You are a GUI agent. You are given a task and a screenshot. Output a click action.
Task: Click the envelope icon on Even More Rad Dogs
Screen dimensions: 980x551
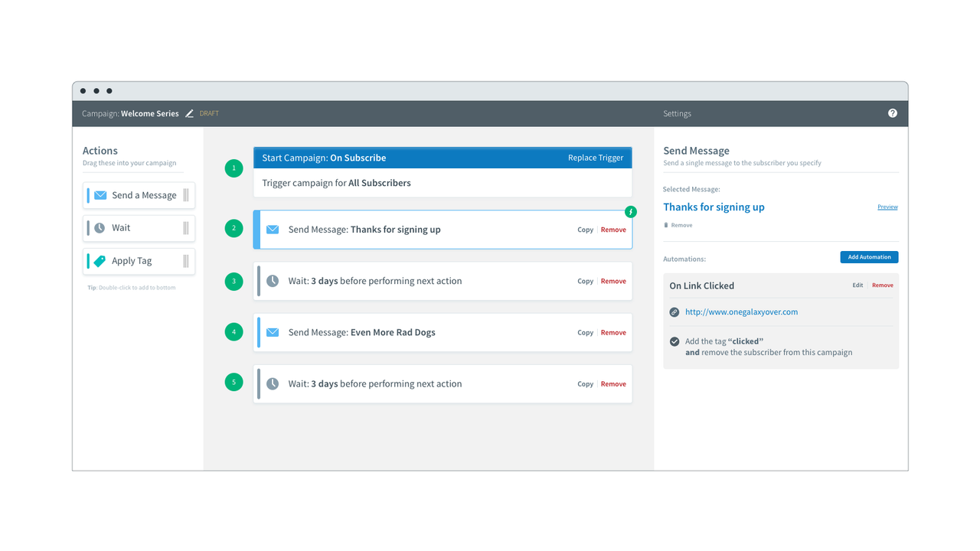click(273, 332)
